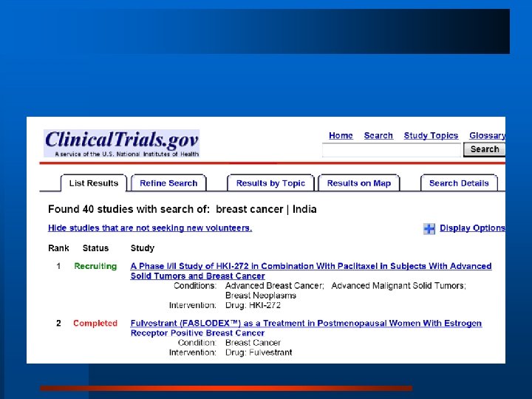532x399 pixels.
Task: Click 'Drug: Fulvestrant' intervention text
Action: pyautogui.click(x=259, y=352)
